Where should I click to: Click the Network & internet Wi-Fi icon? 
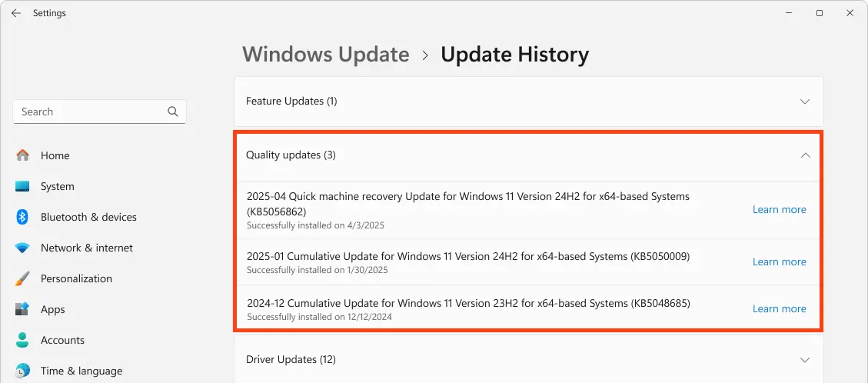[23, 248]
